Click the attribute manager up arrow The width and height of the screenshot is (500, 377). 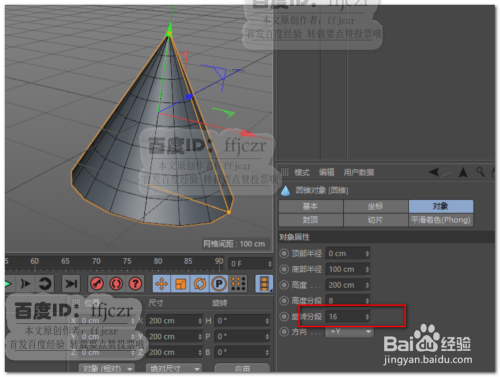463,172
